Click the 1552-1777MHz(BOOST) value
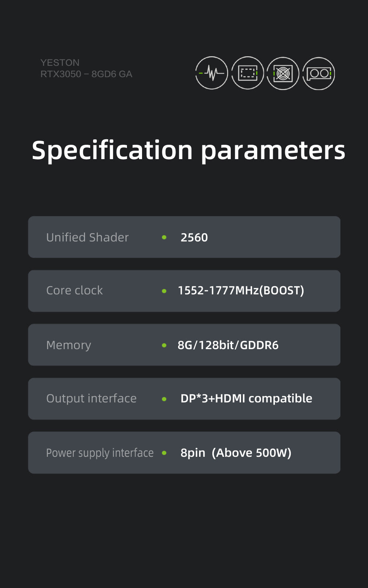 (x=241, y=291)
